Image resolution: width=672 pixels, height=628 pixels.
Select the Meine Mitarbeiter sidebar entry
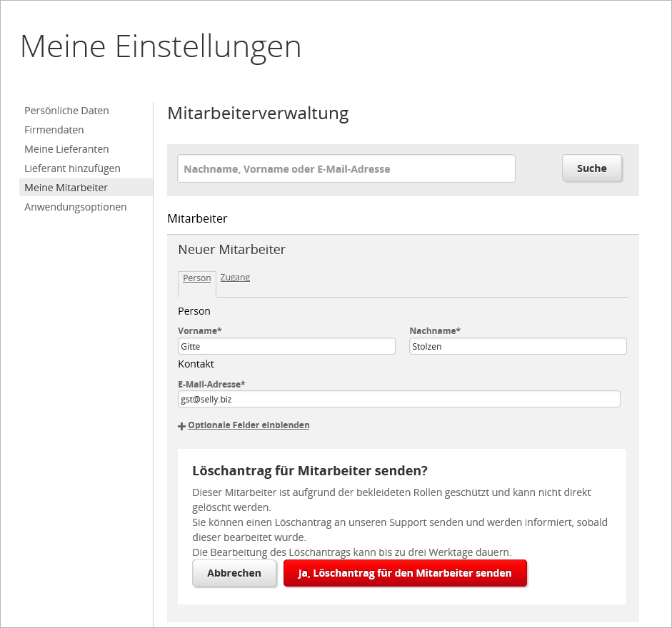coord(66,188)
